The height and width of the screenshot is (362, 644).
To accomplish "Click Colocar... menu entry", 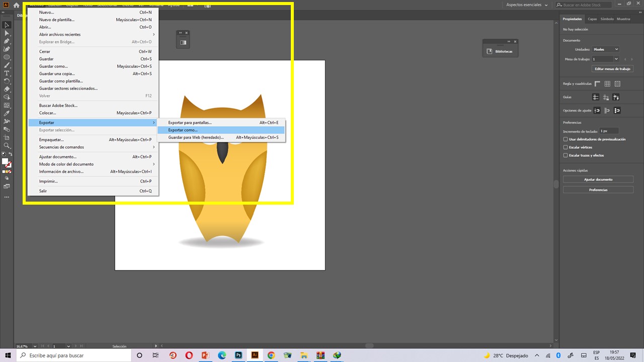I will tap(93, 113).
